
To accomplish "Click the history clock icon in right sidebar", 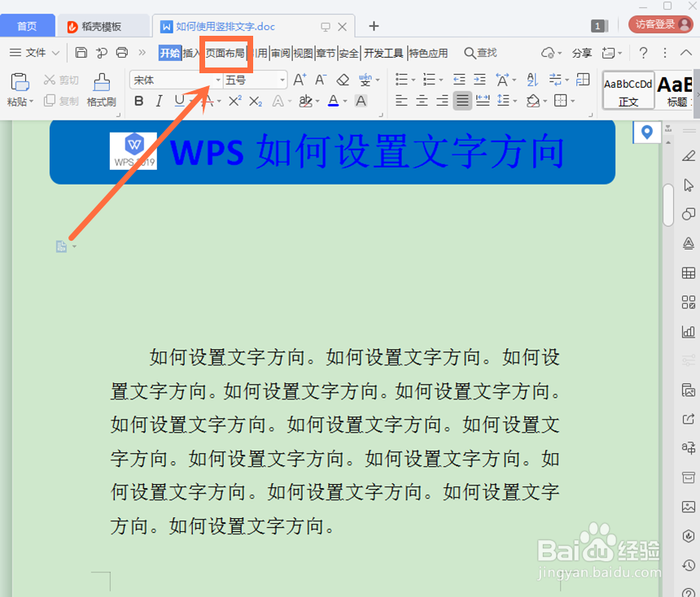I will click(689, 565).
